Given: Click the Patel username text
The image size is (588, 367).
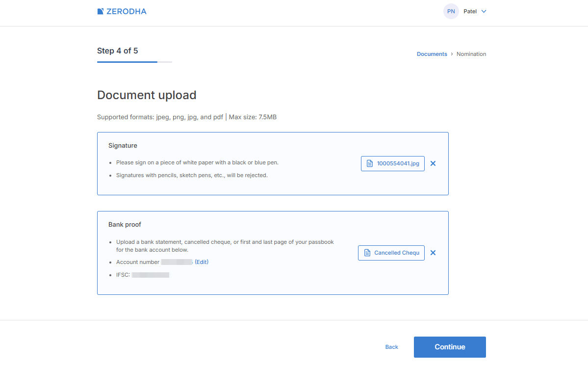Looking at the screenshot, I should point(470,11).
